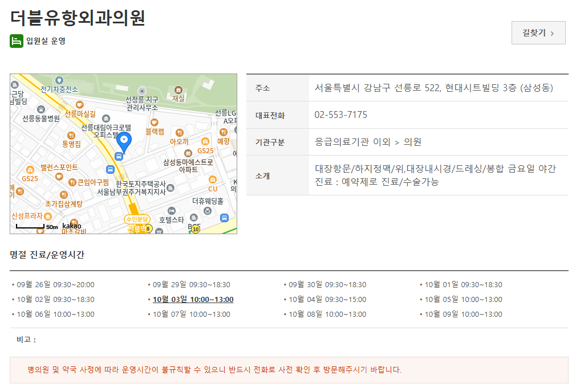Image resolution: width=576 pixels, height=392 pixels.
Task: Click the 한국토지주택공사 building icon
Action: click(x=170, y=188)
